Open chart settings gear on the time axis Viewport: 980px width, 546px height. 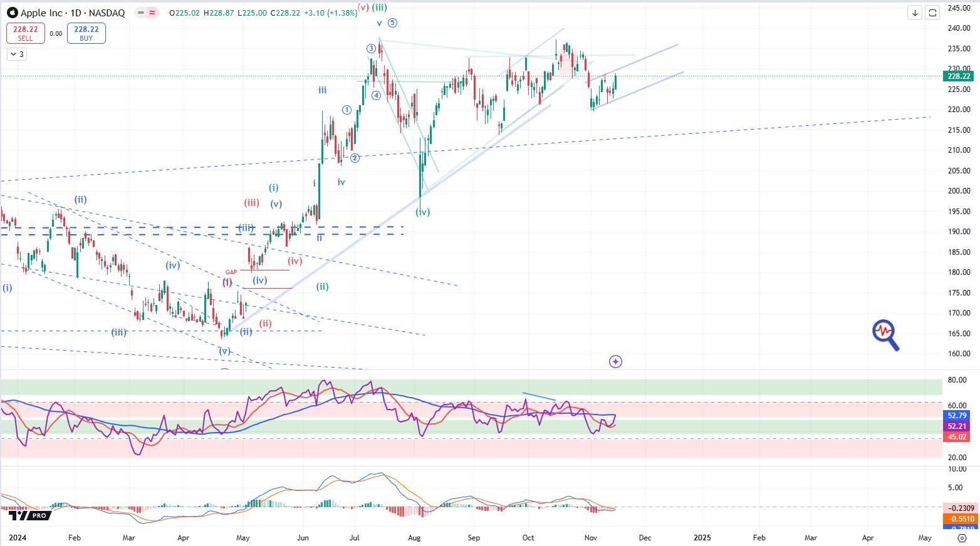pyautogui.click(x=962, y=538)
